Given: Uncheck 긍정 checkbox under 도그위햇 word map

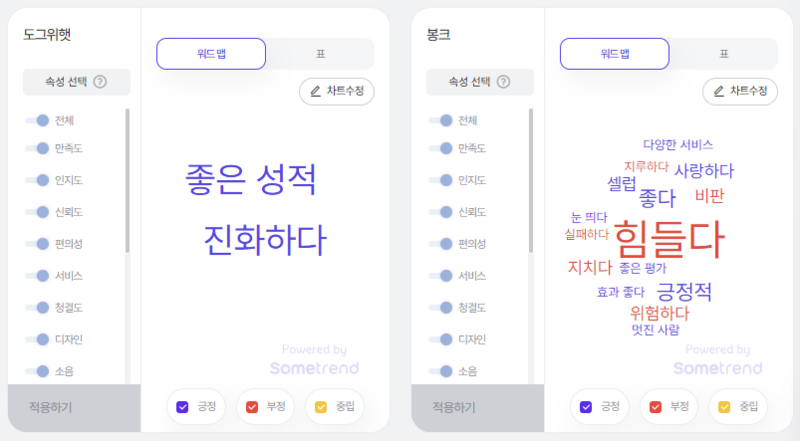Looking at the screenshot, I should [x=182, y=407].
